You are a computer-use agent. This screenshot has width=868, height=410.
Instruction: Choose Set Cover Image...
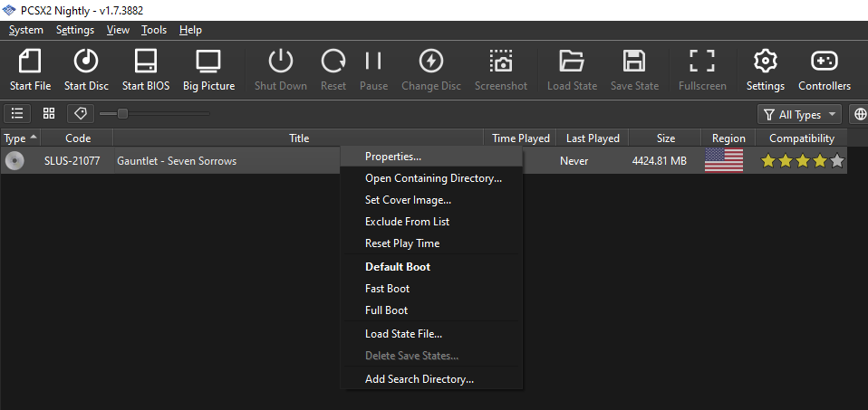coord(431,200)
